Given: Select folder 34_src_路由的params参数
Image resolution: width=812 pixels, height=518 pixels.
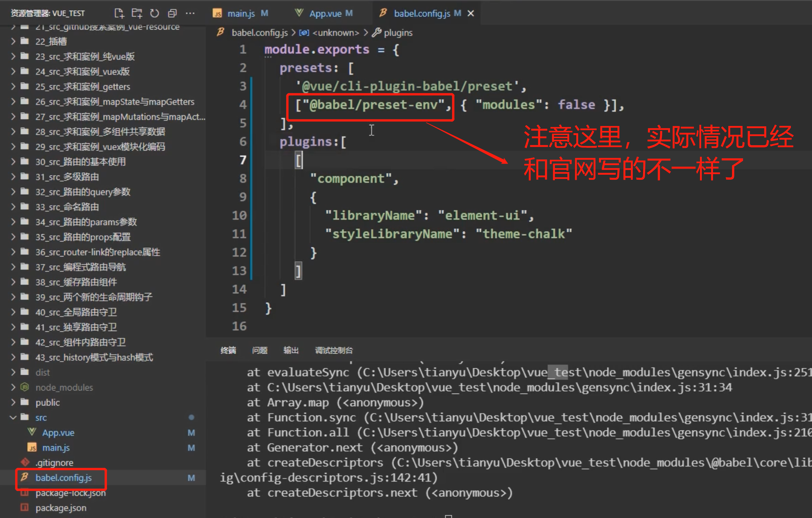Looking at the screenshot, I should click(x=86, y=222).
